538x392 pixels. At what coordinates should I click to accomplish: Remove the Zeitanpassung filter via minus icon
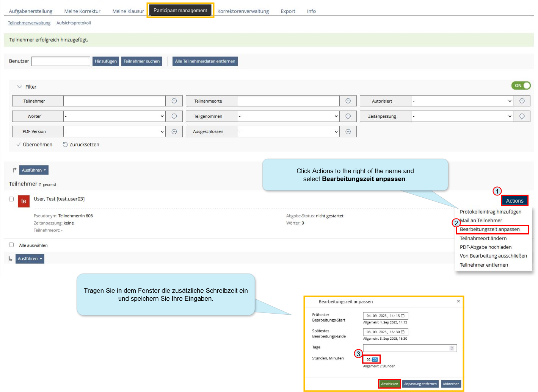522,116
